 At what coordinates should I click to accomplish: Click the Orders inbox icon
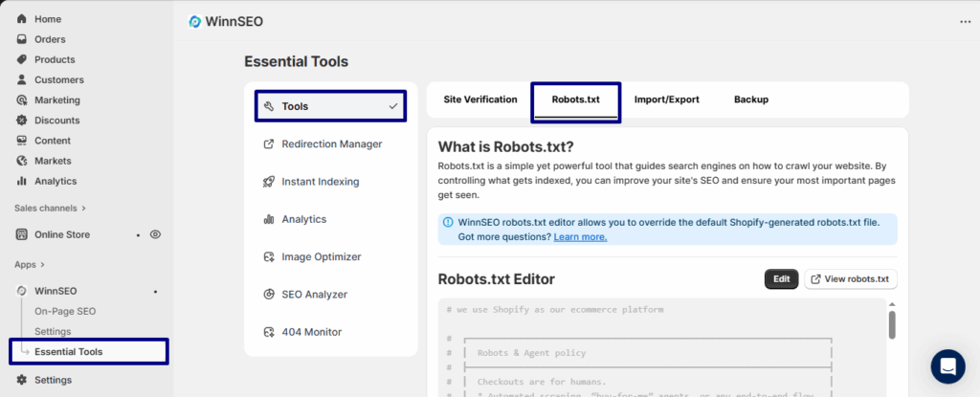(x=22, y=39)
